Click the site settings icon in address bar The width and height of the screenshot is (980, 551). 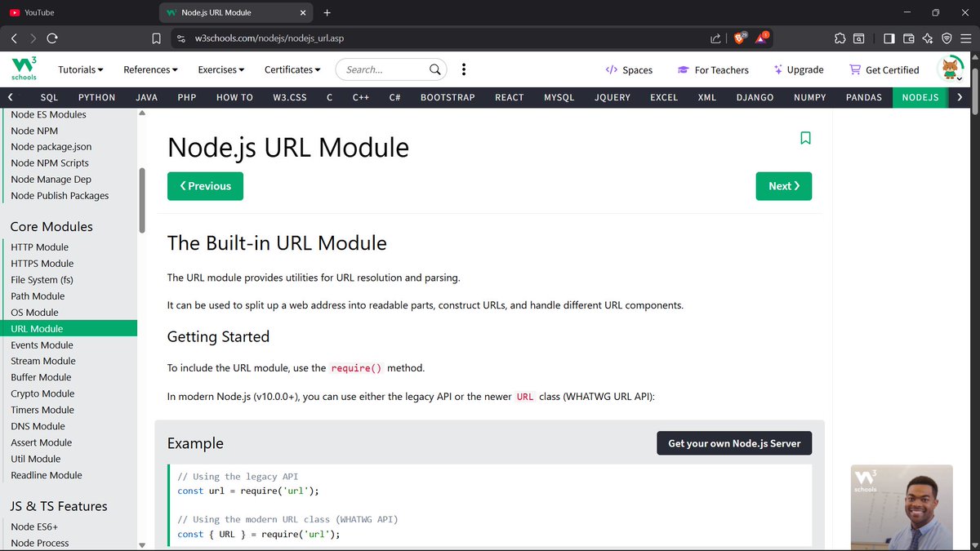[182, 38]
